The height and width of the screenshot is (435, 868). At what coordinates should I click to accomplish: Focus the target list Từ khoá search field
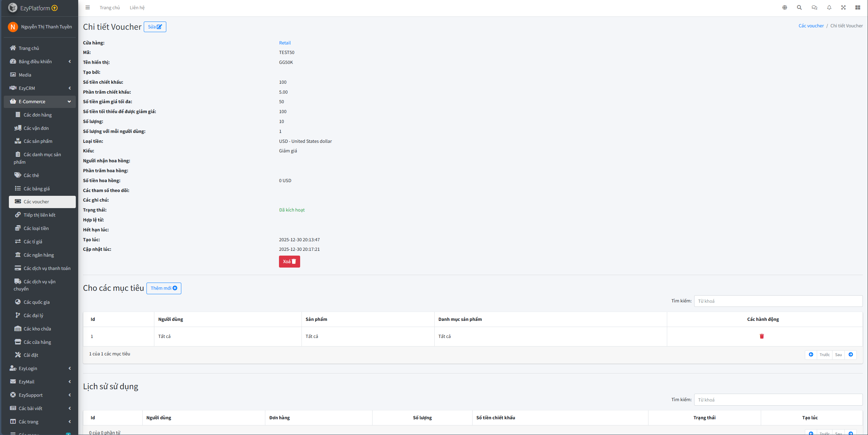coord(778,301)
